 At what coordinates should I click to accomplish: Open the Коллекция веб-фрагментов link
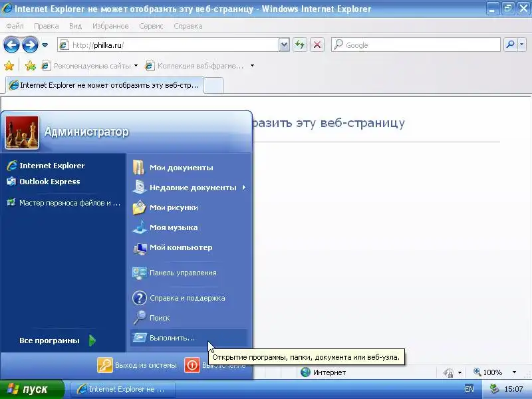pyautogui.click(x=194, y=66)
